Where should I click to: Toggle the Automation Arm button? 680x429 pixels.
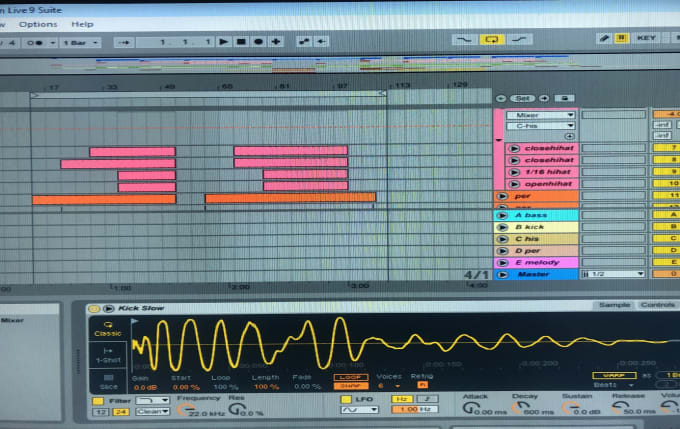point(304,42)
